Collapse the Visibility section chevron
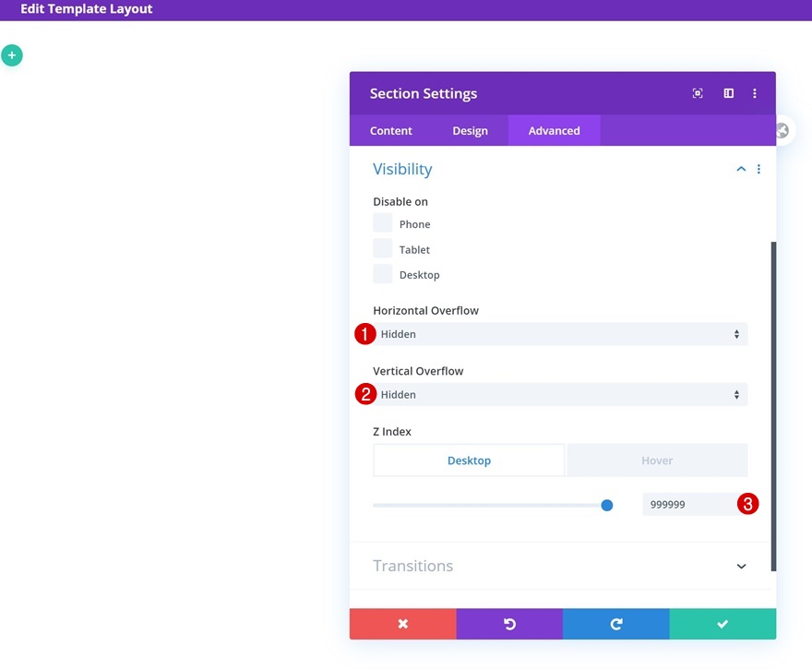812x670 pixels. [741, 169]
